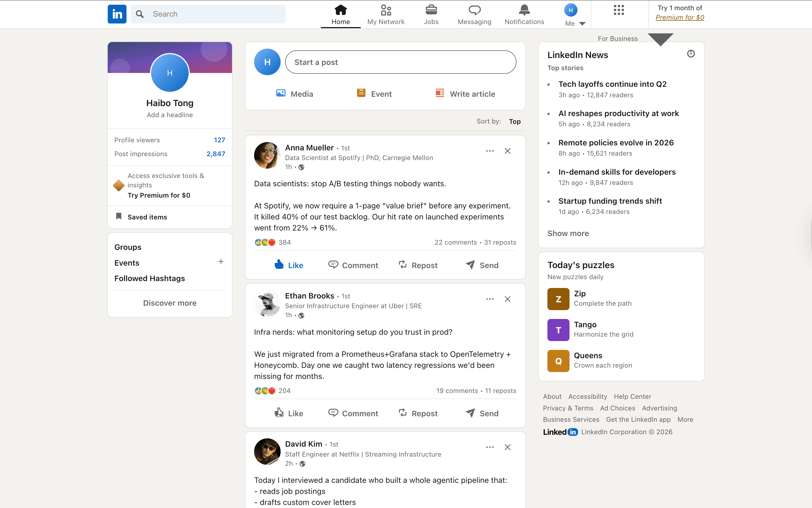Send Anna Mueller's post
The height and width of the screenshot is (508, 812).
(482, 265)
